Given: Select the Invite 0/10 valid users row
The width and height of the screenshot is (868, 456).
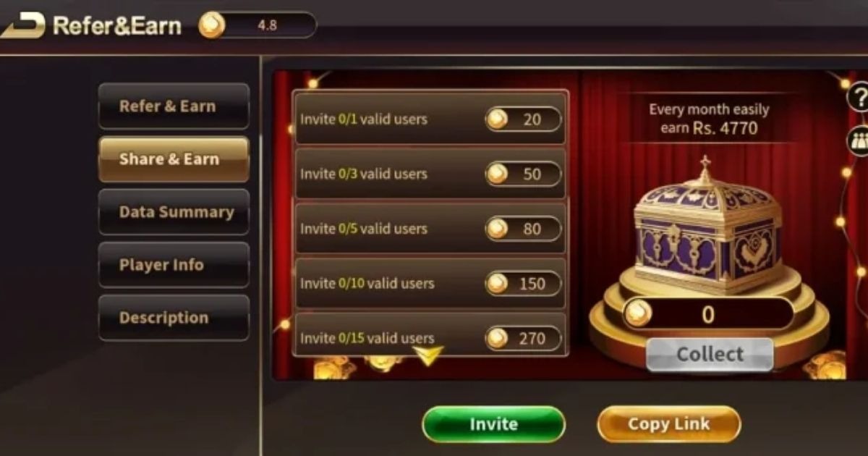Looking at the screenshot, I should 430,283.
